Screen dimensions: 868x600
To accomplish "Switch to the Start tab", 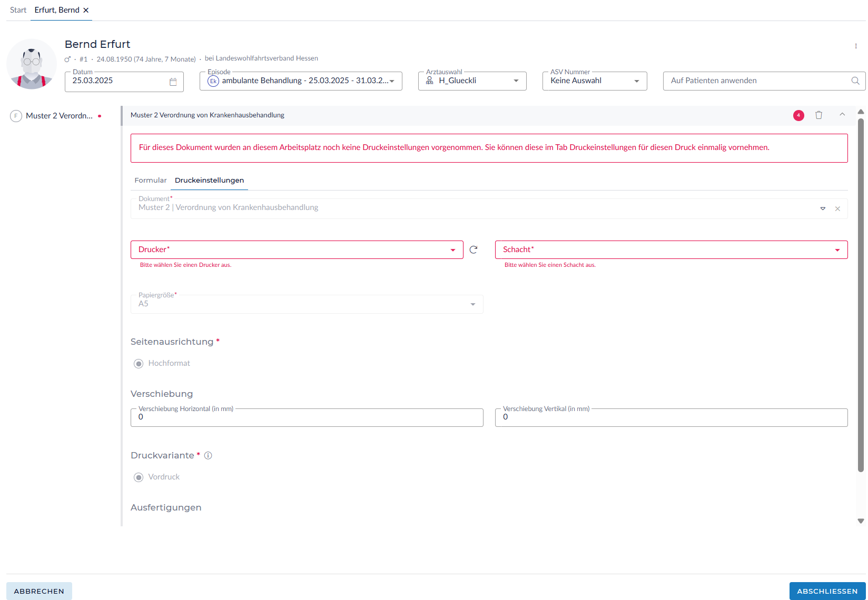I will [x=18, y=10].
